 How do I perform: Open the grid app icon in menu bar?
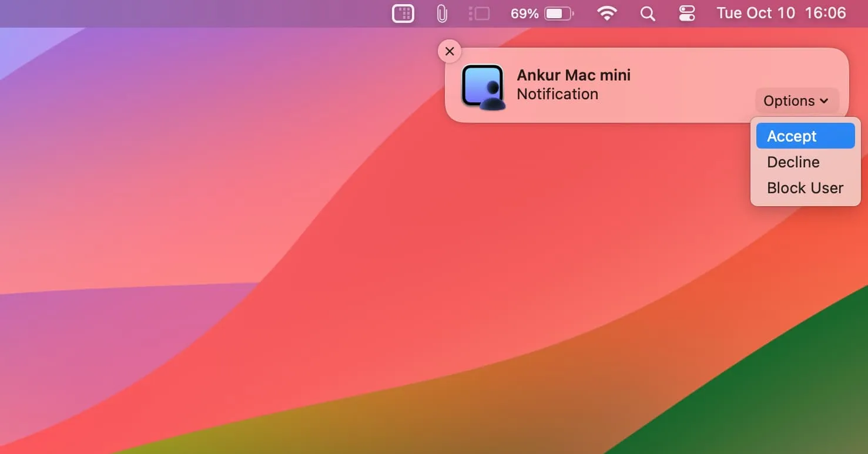(403, 14)
